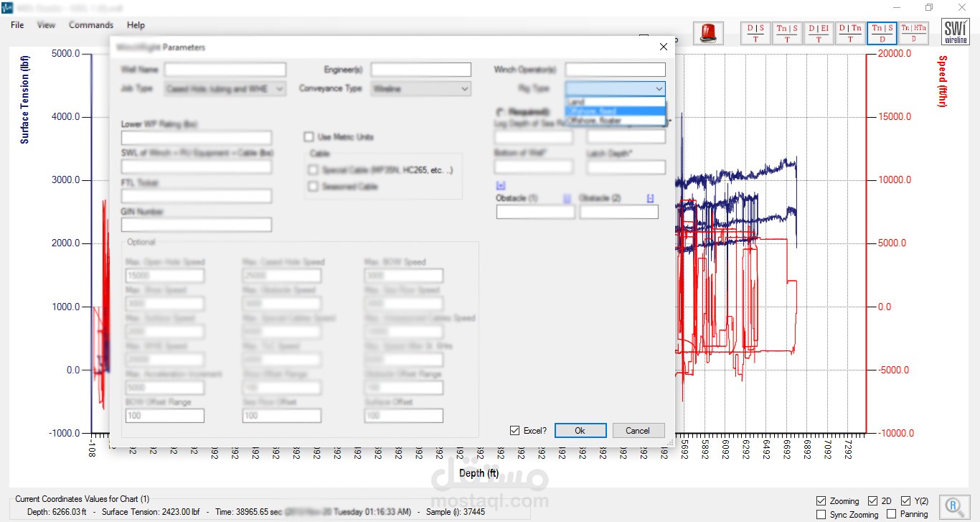The width and height of the screenshot is (980, 522).
Task: Click the Depth (ft) axis title
Action: pyautogui.click(x=479, y=473)
